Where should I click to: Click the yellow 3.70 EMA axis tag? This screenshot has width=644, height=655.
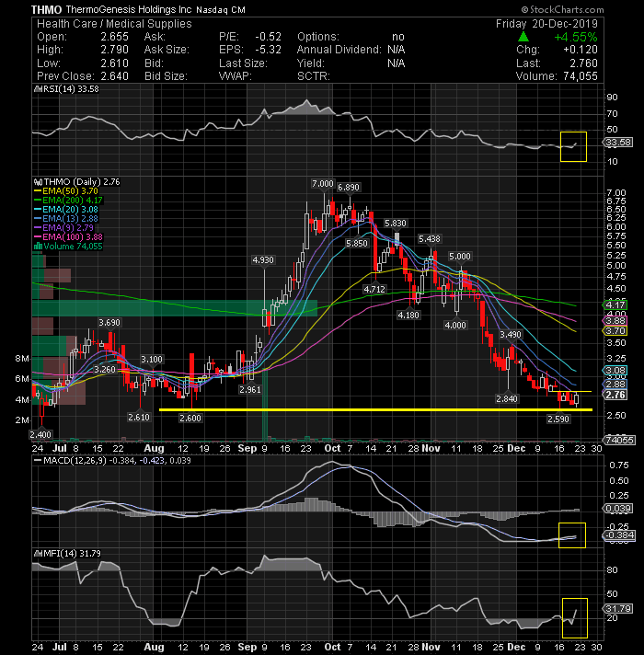(x=616, y=331)
